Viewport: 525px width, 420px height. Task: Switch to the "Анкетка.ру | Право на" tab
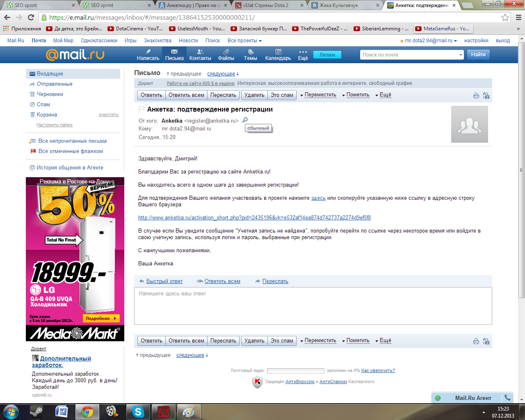[193, 5]
